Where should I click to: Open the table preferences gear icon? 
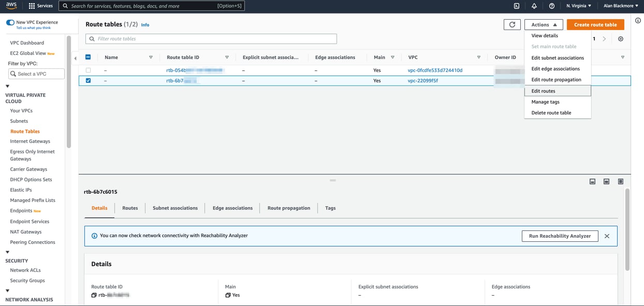620,38
